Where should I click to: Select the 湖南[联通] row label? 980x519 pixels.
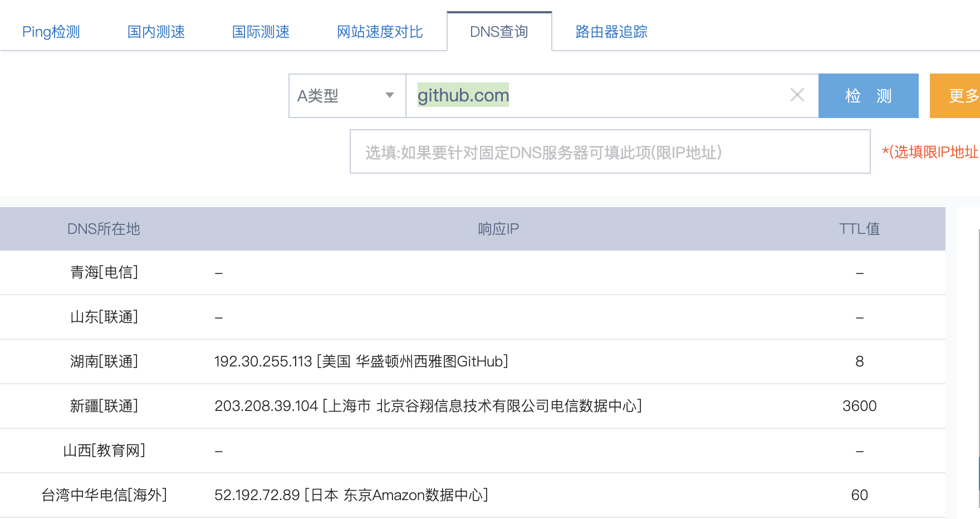104,361
